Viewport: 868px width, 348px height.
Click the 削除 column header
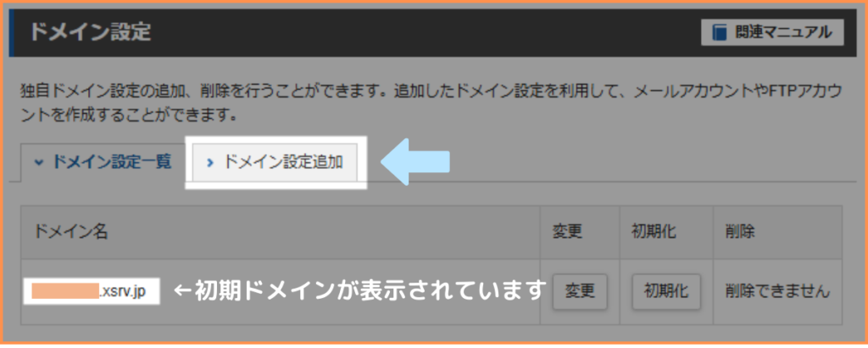click(x=739, y=232)
